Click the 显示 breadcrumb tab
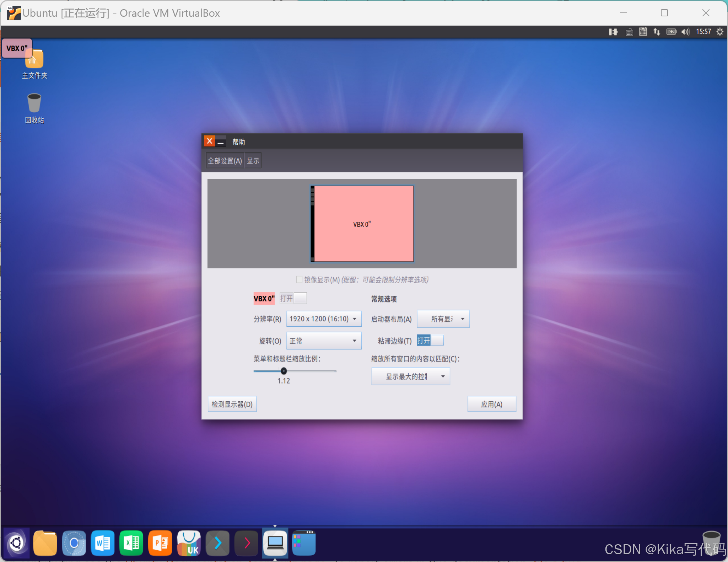The width and height of the screenshot is (728, 562). pyautogui.click(x=253, y=161)
